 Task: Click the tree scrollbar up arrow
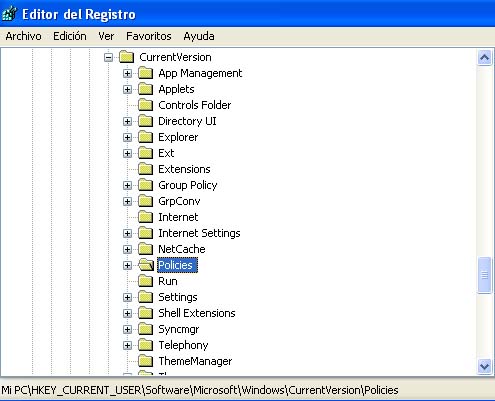pos(484,58)
